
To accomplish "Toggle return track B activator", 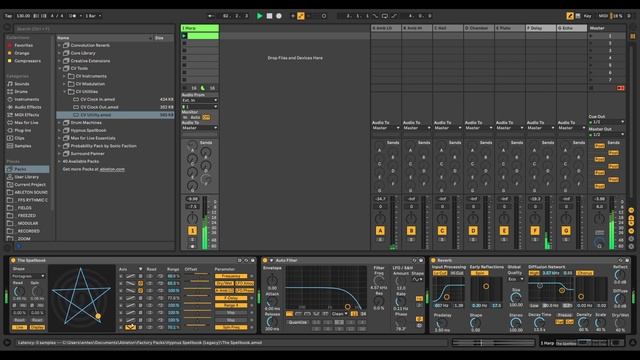I will click(x=411, y=231).
